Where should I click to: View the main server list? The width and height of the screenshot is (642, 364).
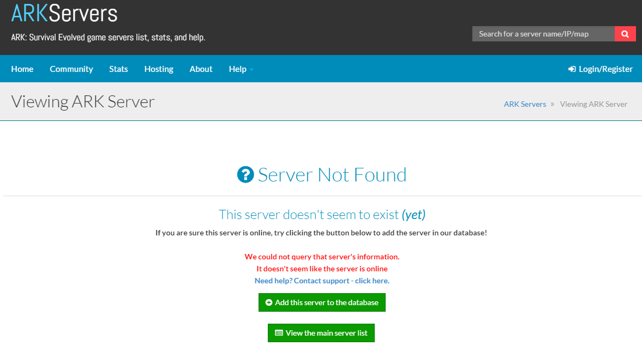[x=321, y=333]
